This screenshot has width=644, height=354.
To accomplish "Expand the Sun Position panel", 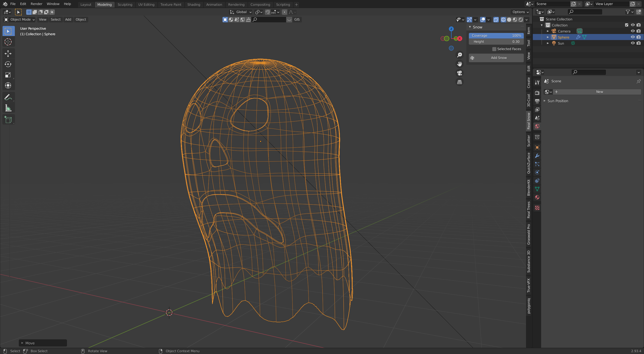I will [558, 101].
